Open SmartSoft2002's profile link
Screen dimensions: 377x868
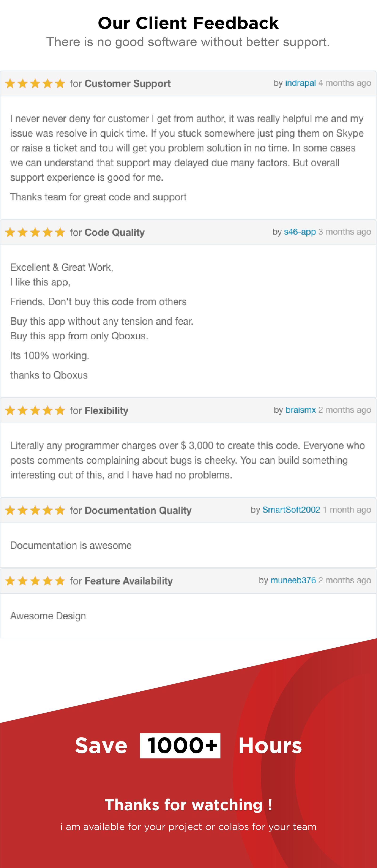click(x=291, y=510)
